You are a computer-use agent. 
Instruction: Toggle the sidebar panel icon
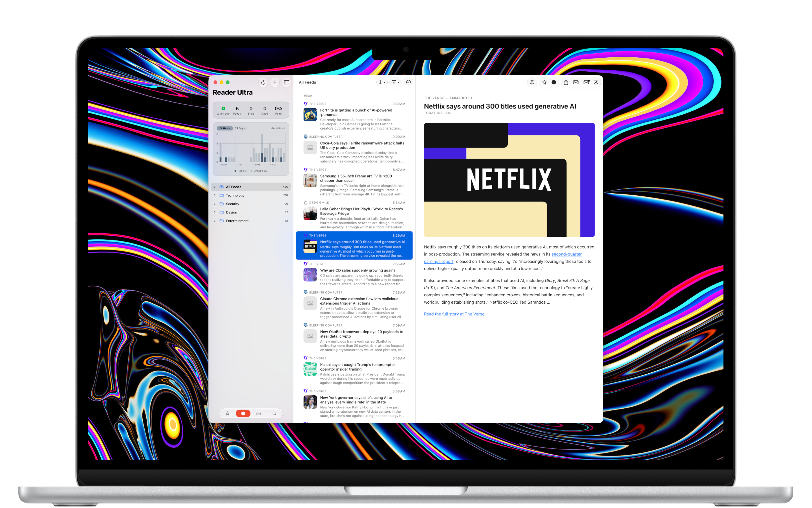[x=286, y=82]
